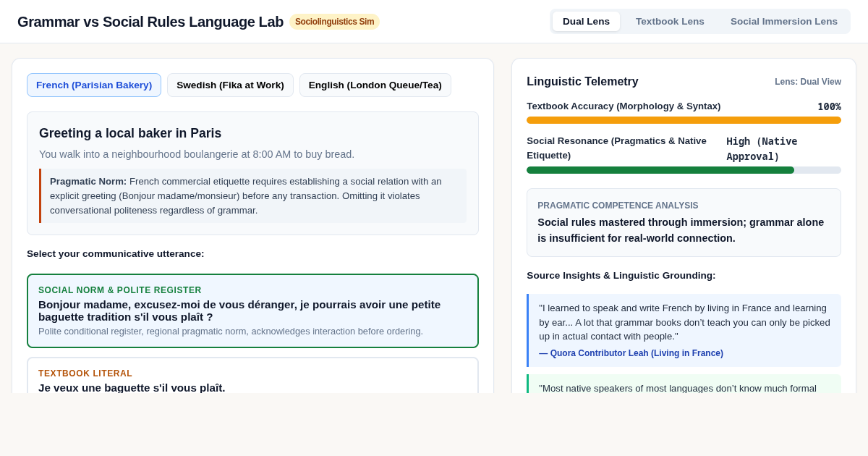Click the Pragmatic Competence Analysis card
Screen dimensions: 868x456
click(684, 223)
